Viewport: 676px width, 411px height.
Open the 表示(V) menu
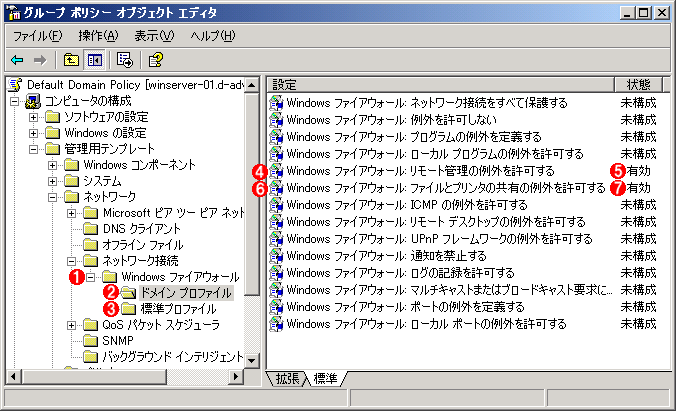(x=154, y=36)
